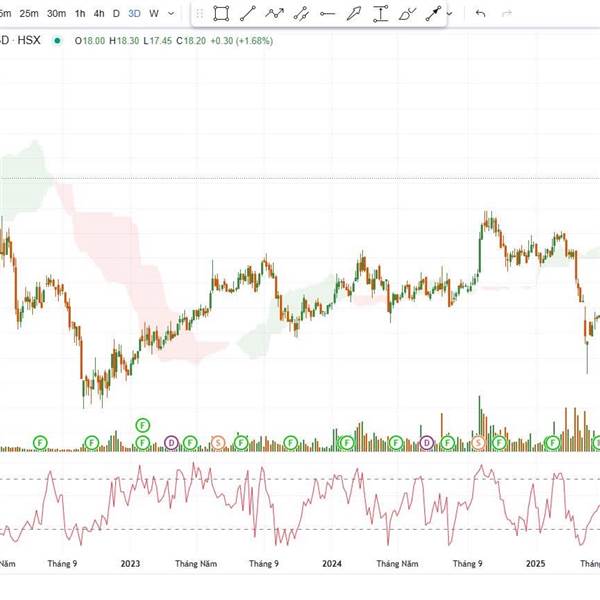Select the Regression Trend channel tool
The height and width of the screenshot is (600, 600).
pyautogui.click(x=301, y=14)
